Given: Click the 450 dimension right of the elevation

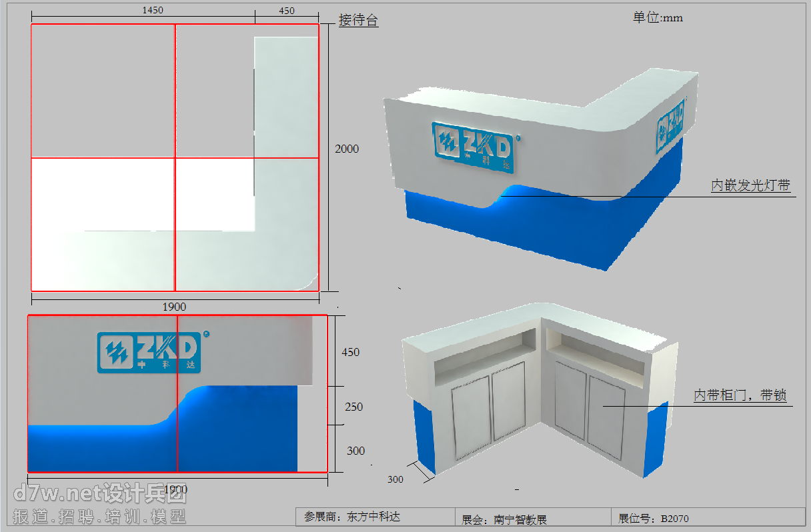Looking at the screenshot, I should 350,352.
